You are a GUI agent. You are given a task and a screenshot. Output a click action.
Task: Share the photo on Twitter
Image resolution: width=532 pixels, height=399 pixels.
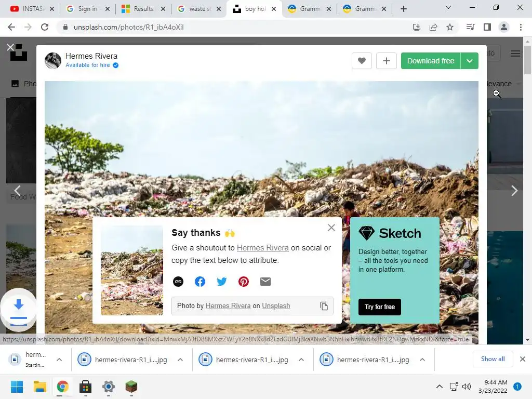(221, 282)
